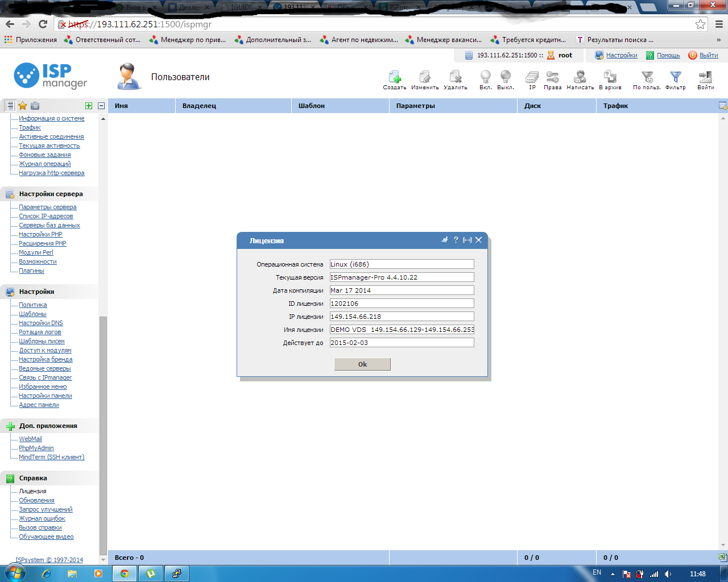Collapse the Справка section header

[49, 478]
